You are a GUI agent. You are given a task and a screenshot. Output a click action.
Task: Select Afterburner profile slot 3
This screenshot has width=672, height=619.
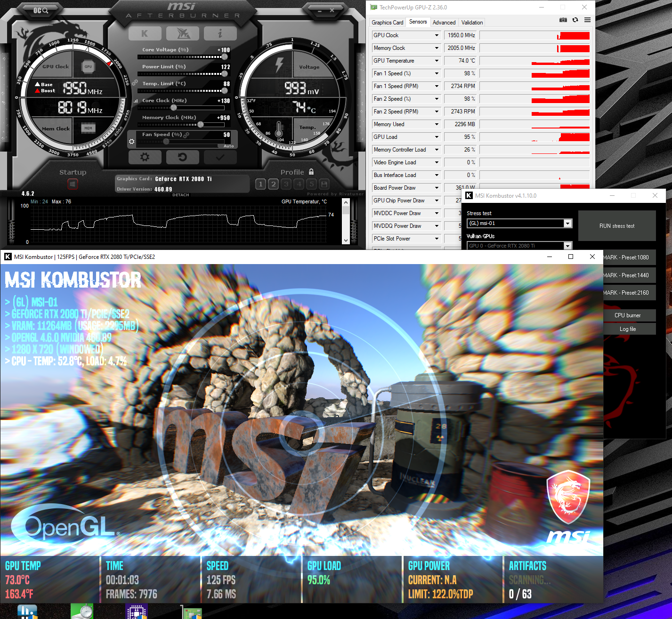point(286,184)
